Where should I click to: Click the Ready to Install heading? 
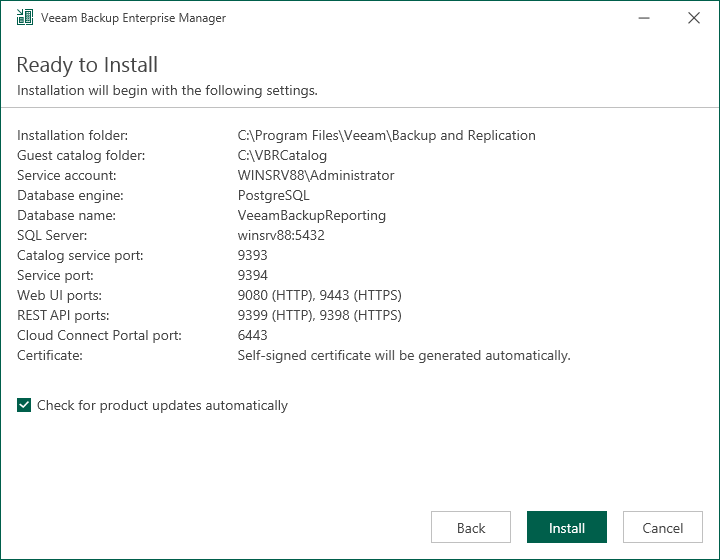[x=87, y=65]
